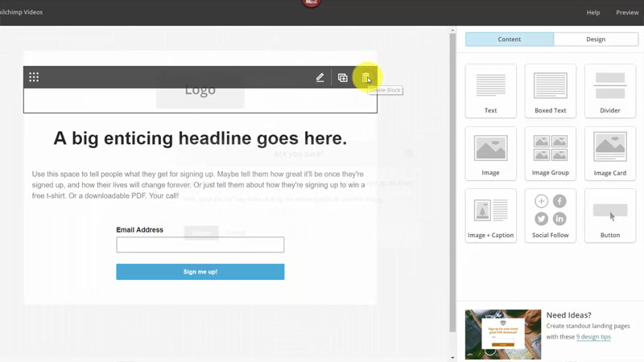Image resolution: width=644 pixels, height=362 pixels.
Task: Select the Boxed Text content block
Action: (550, 91)
